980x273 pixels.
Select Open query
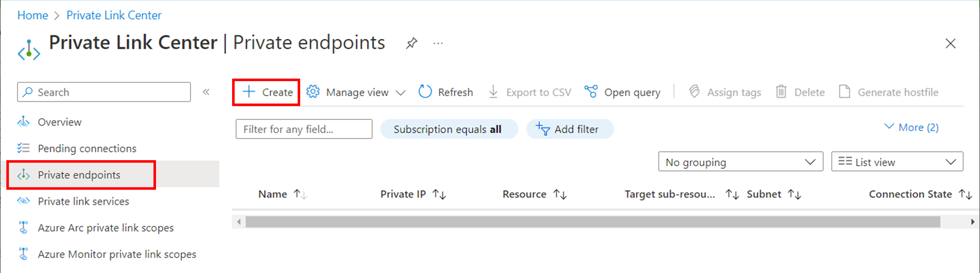pos(621,92)
